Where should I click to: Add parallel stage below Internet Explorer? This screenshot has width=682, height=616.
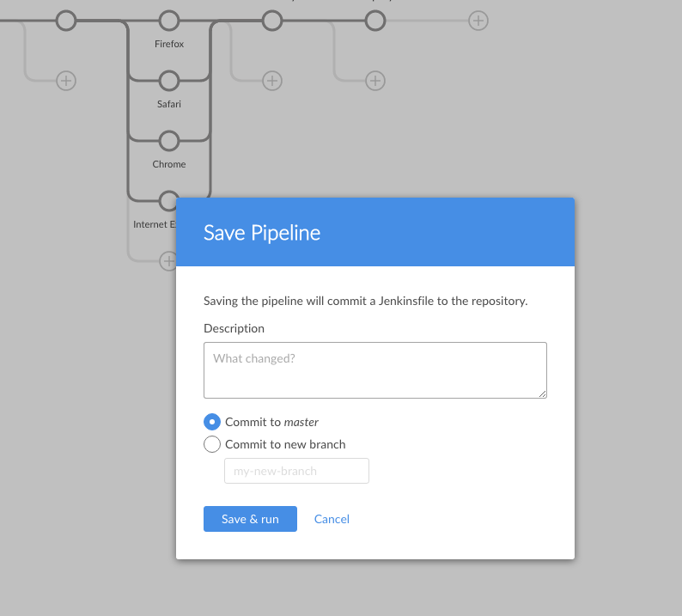(x=167, y=260)
